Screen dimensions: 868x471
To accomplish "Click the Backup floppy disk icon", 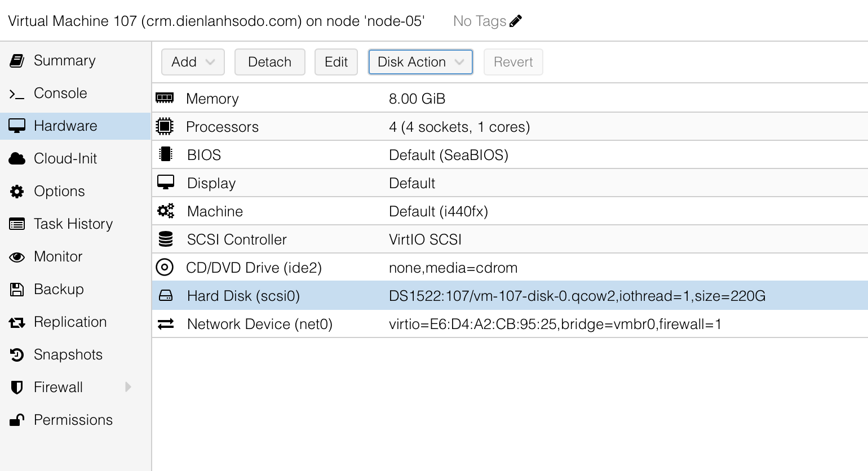I will point(17,290).
